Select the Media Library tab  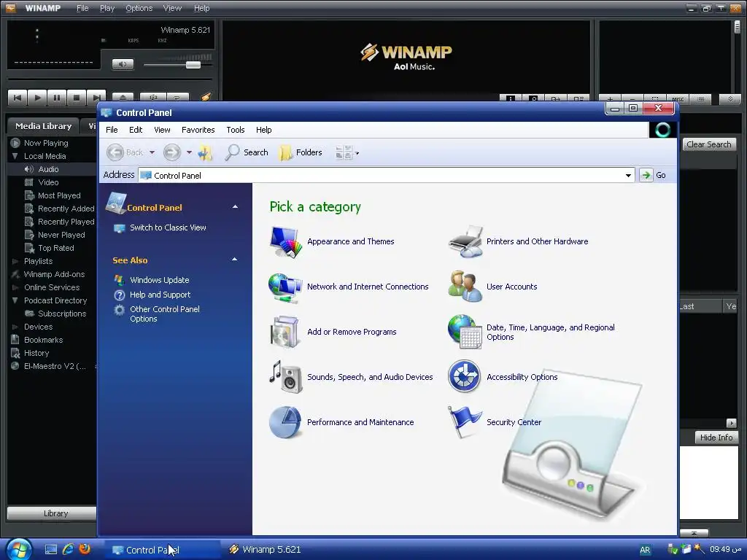[43, 126]
